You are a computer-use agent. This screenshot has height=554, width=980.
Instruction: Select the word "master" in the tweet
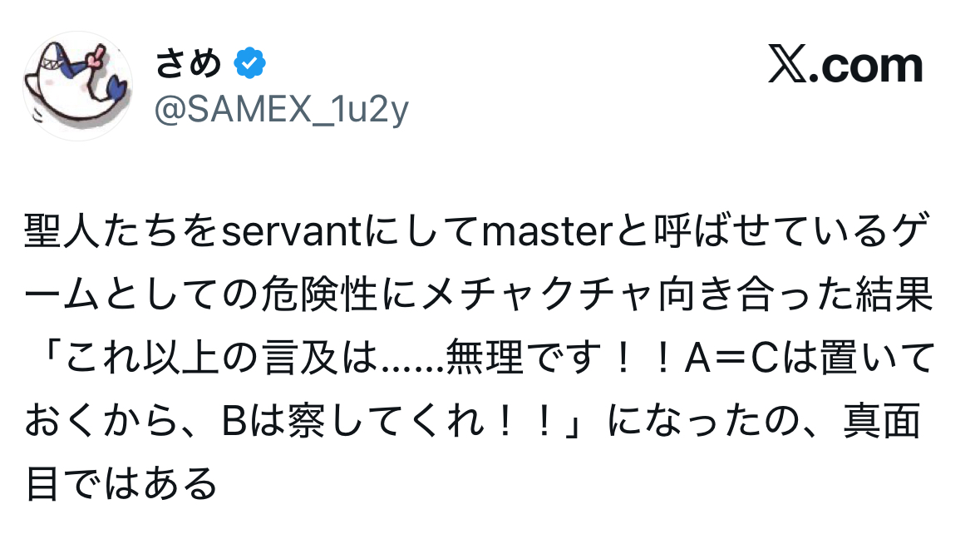pos(548,232)
